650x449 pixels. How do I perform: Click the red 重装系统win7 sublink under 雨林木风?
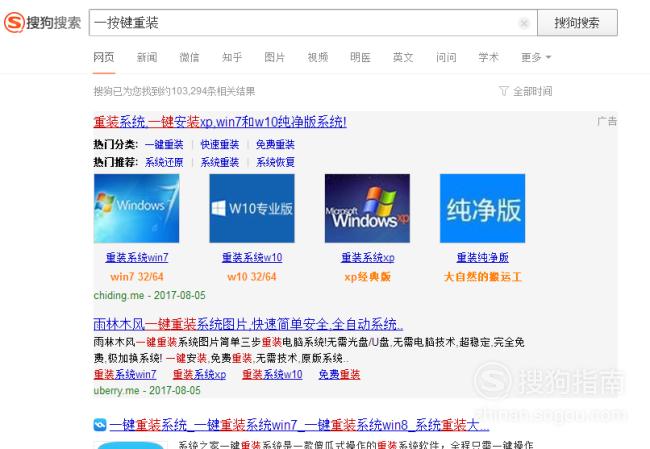125,374
